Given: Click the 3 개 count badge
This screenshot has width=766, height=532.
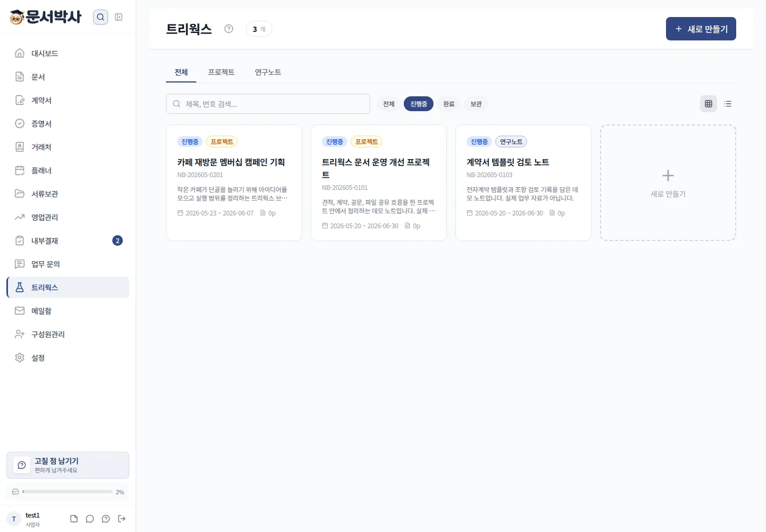Looking at the screenshot, I should click(259, 29).
